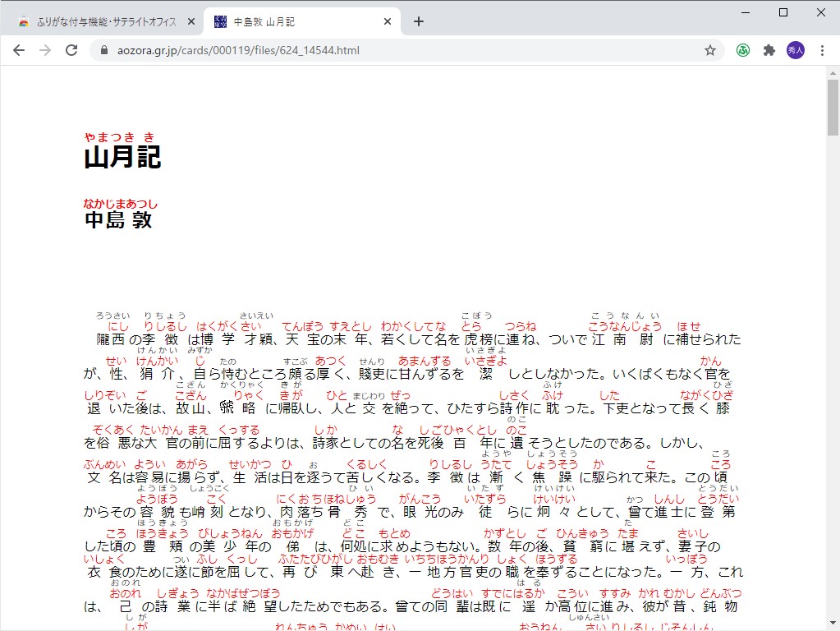Reload the current page
This screenshot has width=840, height=631.
click(71, 49)
